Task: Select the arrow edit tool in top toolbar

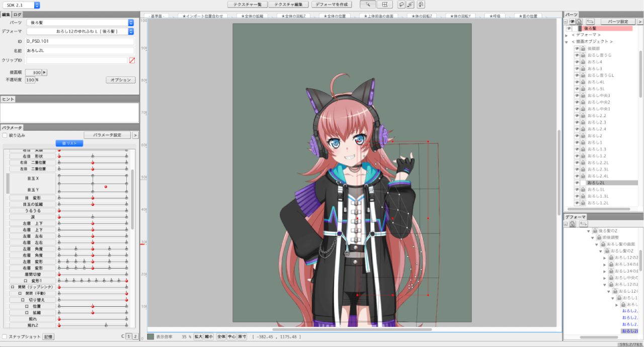Action: 368,5
